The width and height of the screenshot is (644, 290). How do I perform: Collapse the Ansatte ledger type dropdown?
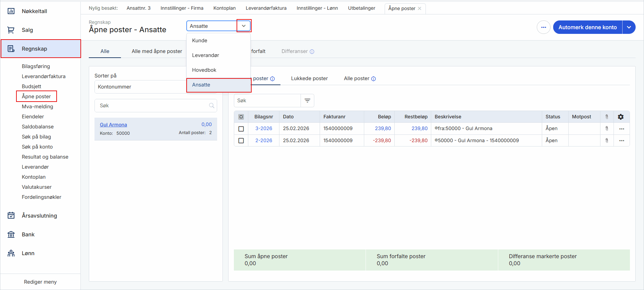[x=244, y=26]
